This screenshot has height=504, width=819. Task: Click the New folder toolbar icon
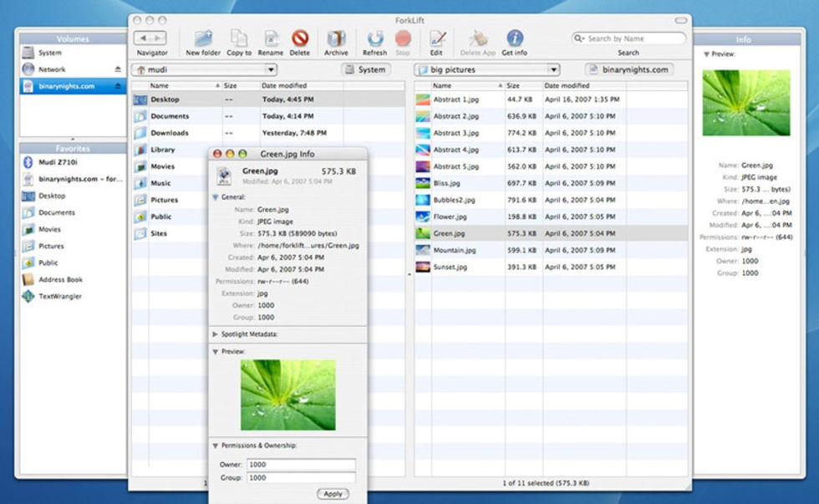point(203,38)
